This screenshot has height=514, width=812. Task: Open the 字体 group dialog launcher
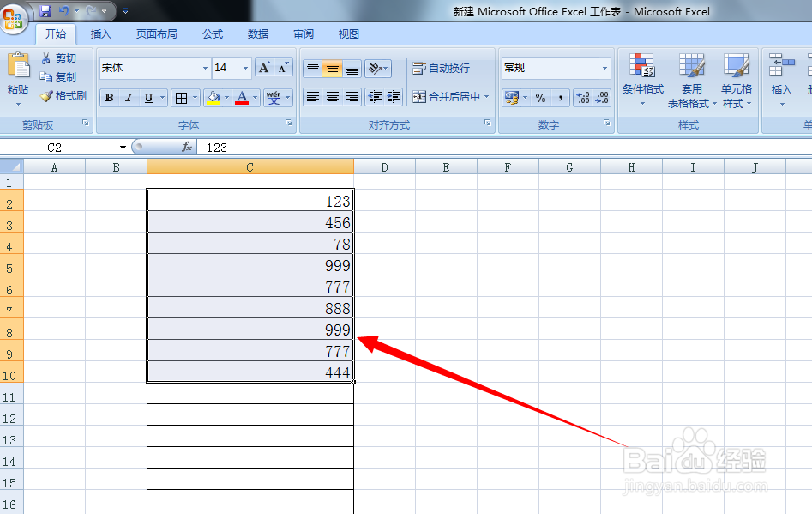[288, 124]
